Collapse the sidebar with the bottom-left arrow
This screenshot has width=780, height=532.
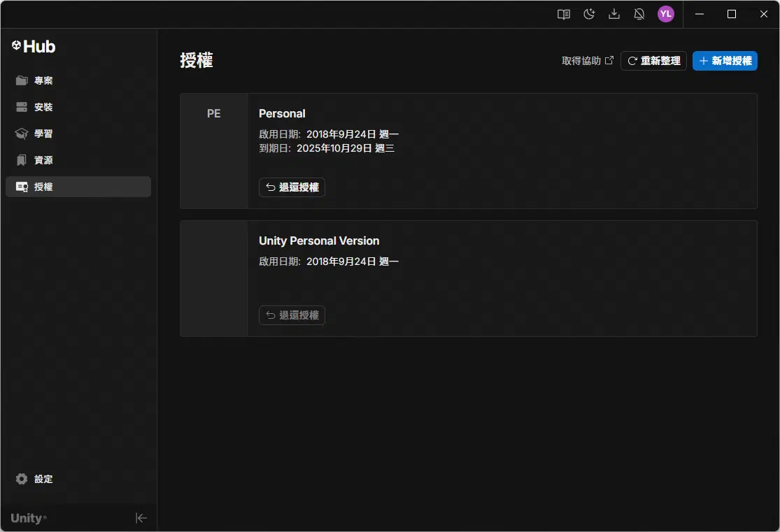(x=141, y=518)
